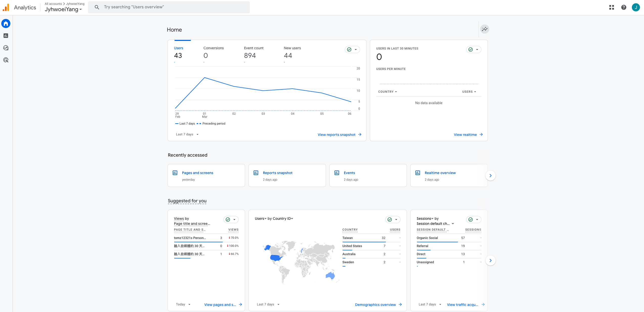The height and width of the screenshot is (312, 644).
Task: Open the account avatar J
Action: tap(636, 7)
